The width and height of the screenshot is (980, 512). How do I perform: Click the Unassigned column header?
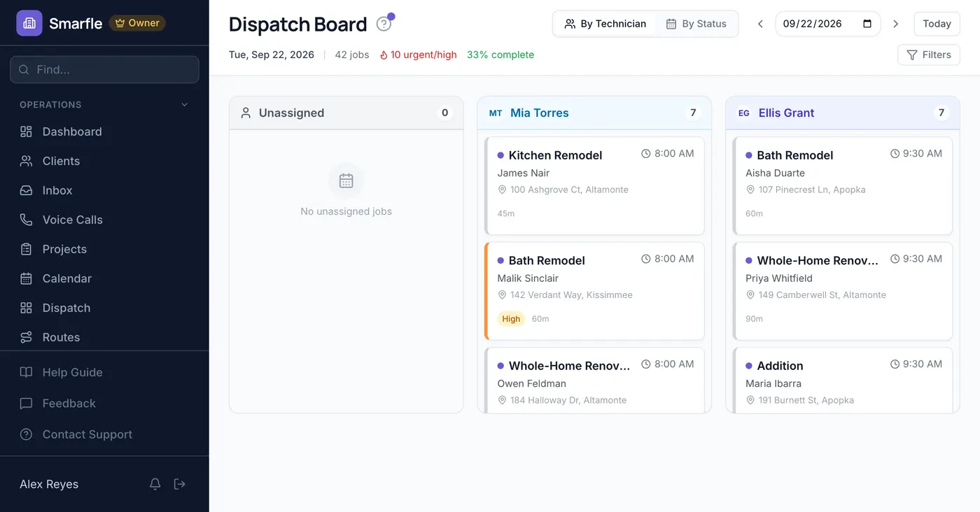point(346,113)
